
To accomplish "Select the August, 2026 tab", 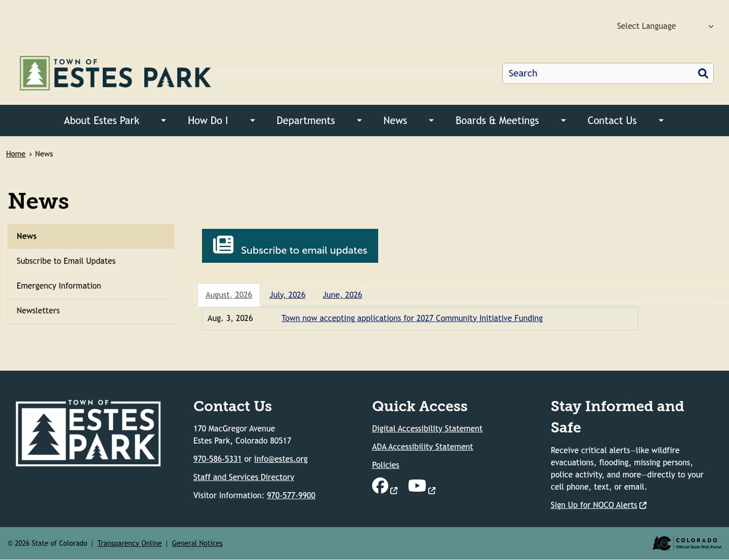I will click(x=229, y=295).
